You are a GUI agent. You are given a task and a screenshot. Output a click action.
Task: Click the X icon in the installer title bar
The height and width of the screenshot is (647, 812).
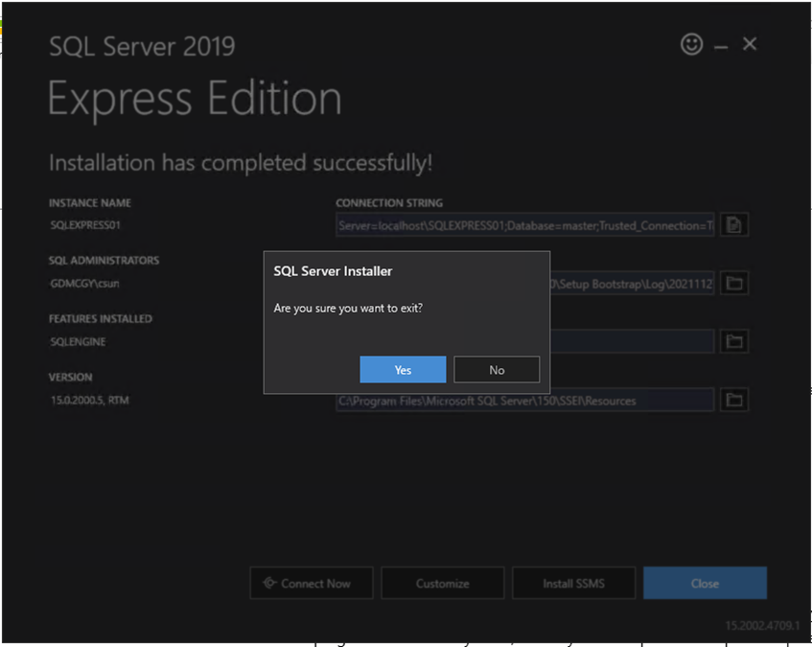pyautogui.click(x=750, y=44)
